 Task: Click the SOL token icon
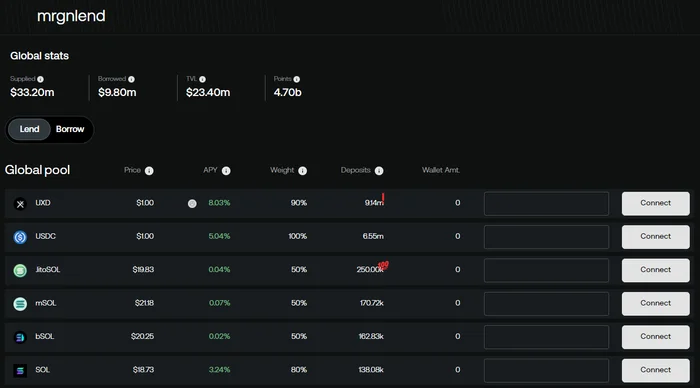pyautogui.click(x=20, y=371)
